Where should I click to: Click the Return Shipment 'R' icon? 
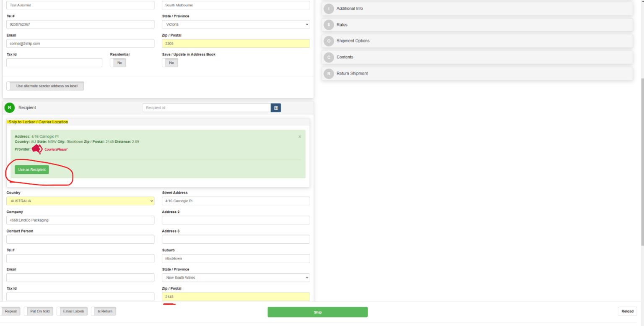pyautogui.click(x=329, y=73)
